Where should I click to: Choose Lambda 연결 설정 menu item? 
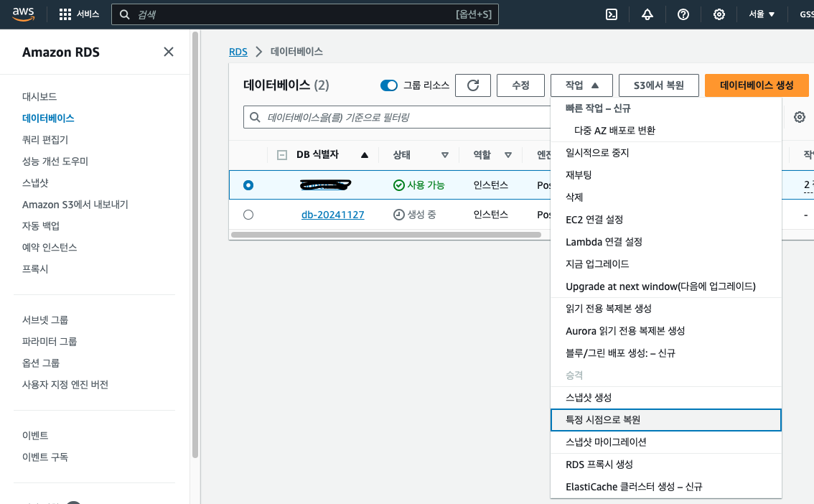tap(666, 242)
